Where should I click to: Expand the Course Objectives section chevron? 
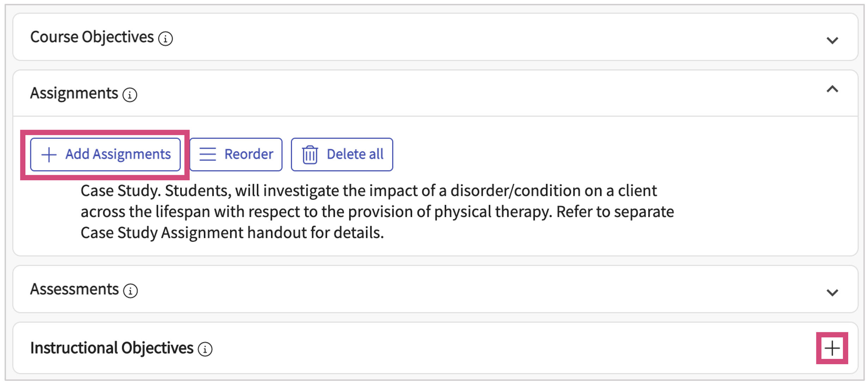832,40
